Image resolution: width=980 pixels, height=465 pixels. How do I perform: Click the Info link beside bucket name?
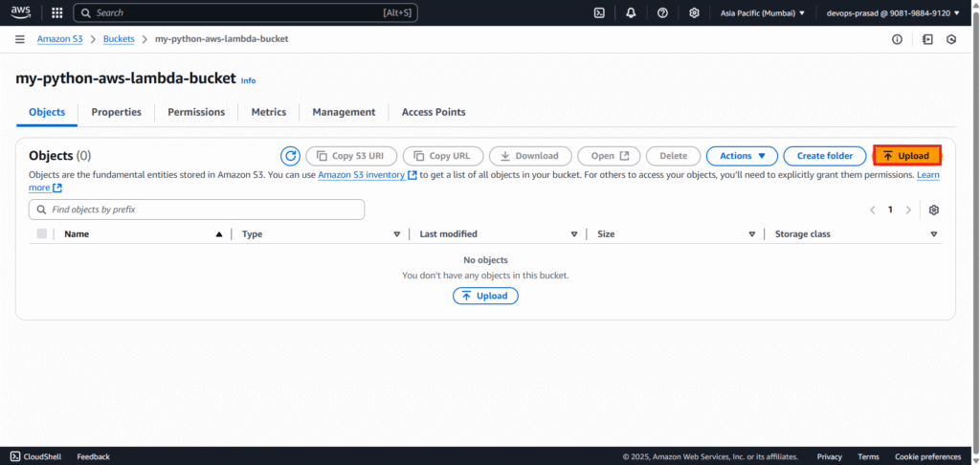coord(248,80)
